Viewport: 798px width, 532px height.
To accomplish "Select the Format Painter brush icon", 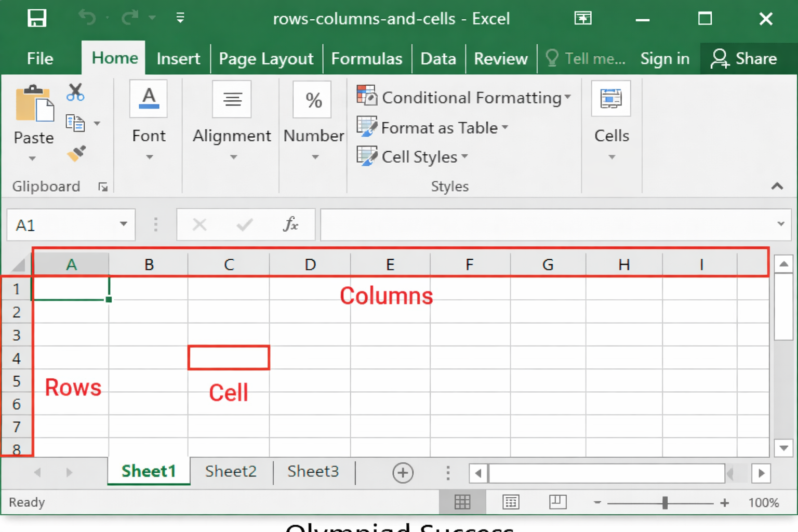I will [x=77, y=154].
